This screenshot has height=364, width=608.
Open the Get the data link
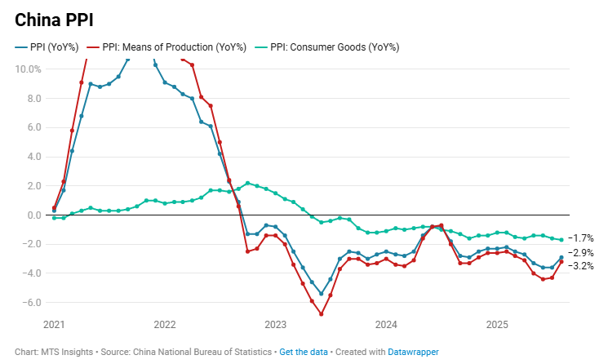click(304, 352)
